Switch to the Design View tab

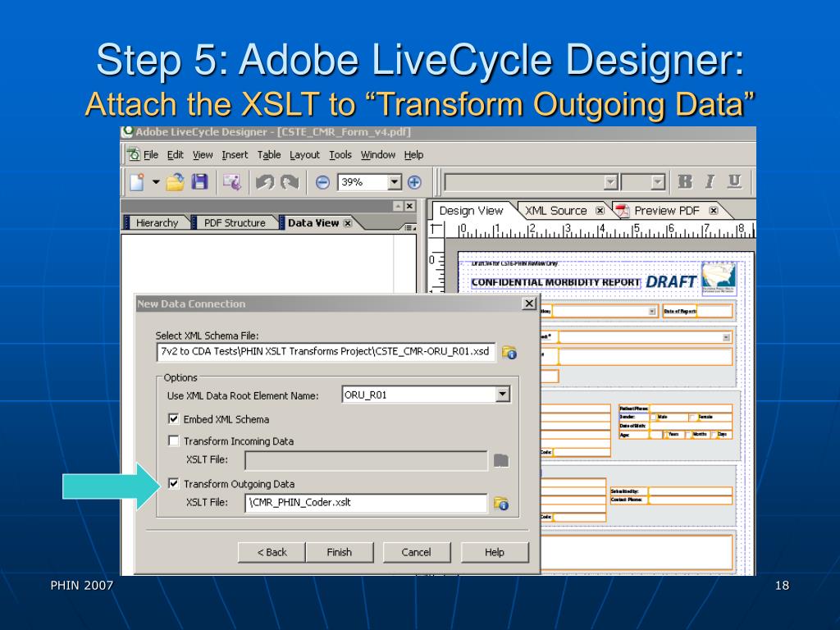coord(472,211)
